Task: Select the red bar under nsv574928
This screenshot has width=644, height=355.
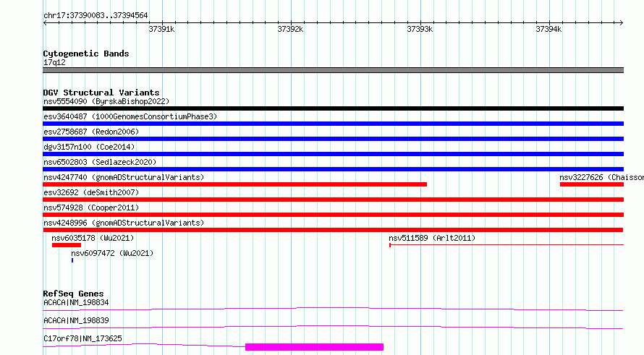Action: [333, 215]
